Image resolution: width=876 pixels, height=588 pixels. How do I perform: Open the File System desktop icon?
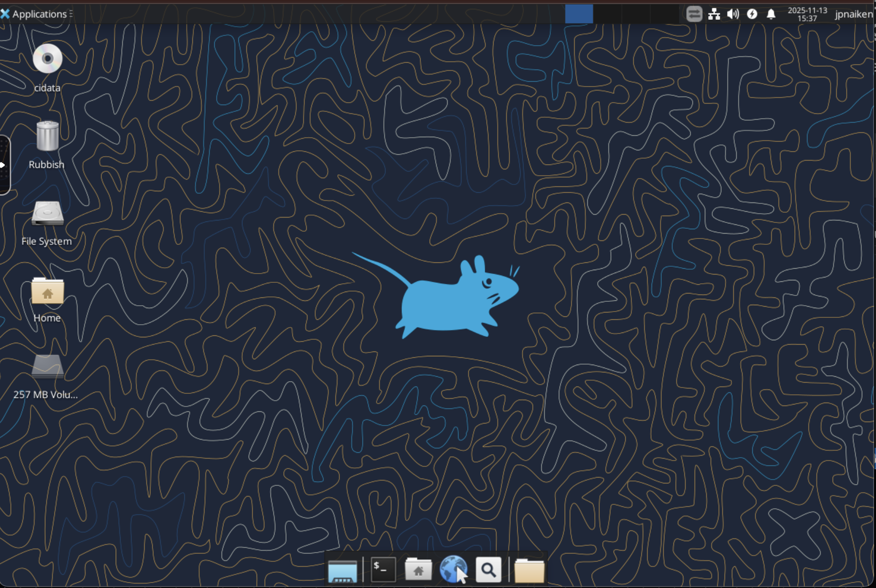(x=47, y=213)
